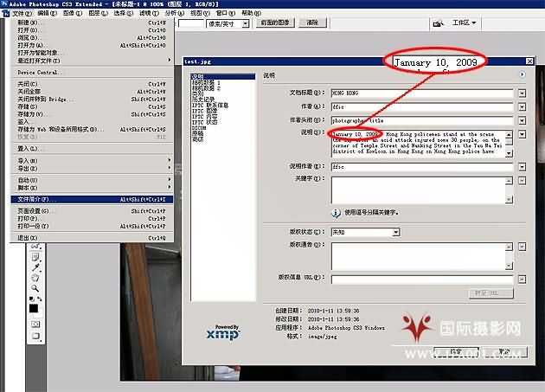Open the 滤镜 menu
Image resolution: width=545 pixels, height=392 pixels.
149,13
